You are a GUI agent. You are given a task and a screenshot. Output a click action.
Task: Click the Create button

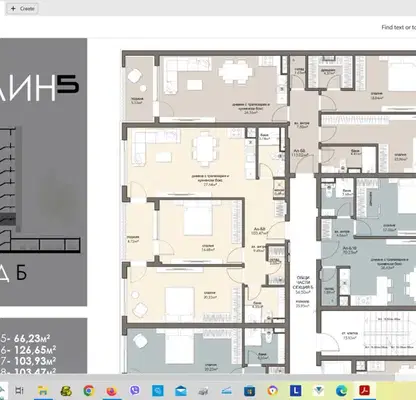click(22, 9)
